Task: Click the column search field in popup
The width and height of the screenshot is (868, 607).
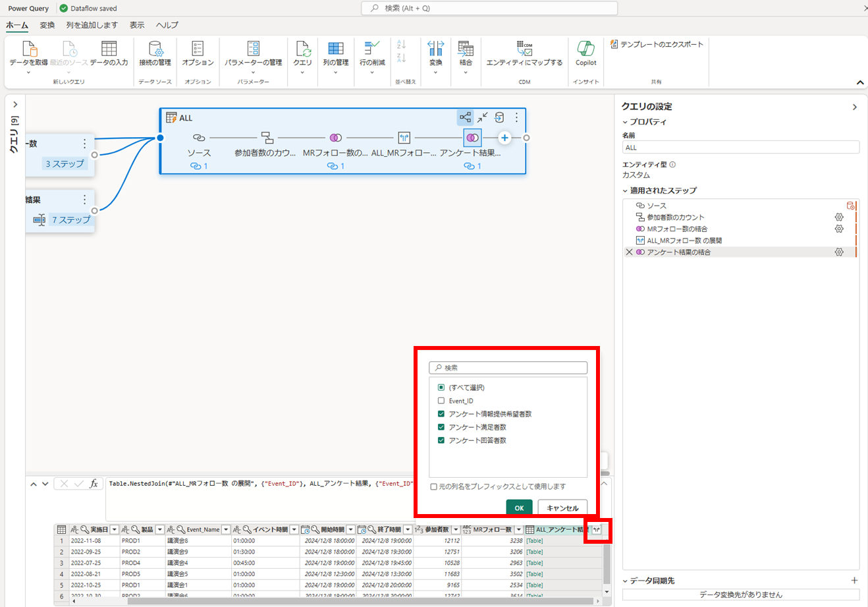Action: tap(508, 368)
